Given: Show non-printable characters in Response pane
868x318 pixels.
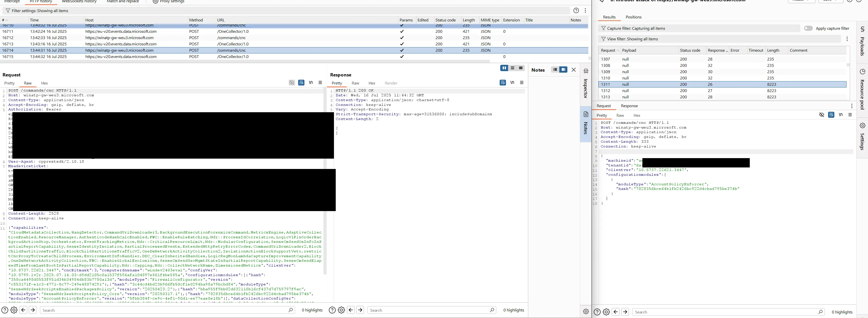Looking at the screenshot, I should 512,82.
